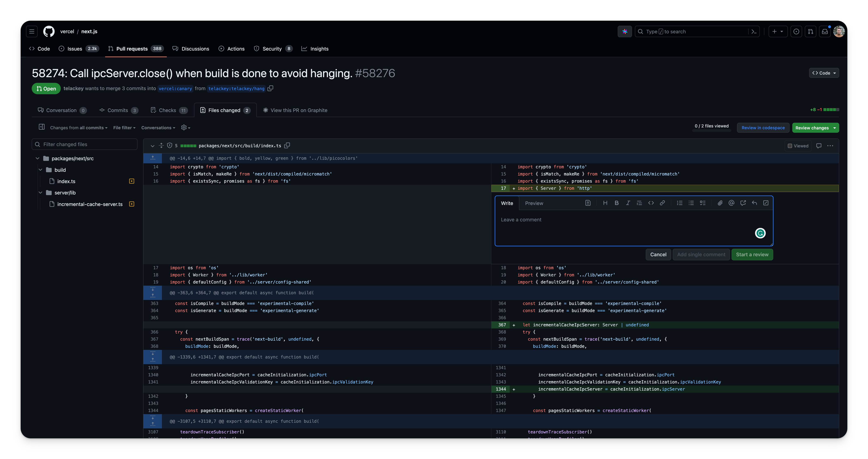868x459 pixels.
Task: Insert a task list in the comment
Action: tap(703, 203)
